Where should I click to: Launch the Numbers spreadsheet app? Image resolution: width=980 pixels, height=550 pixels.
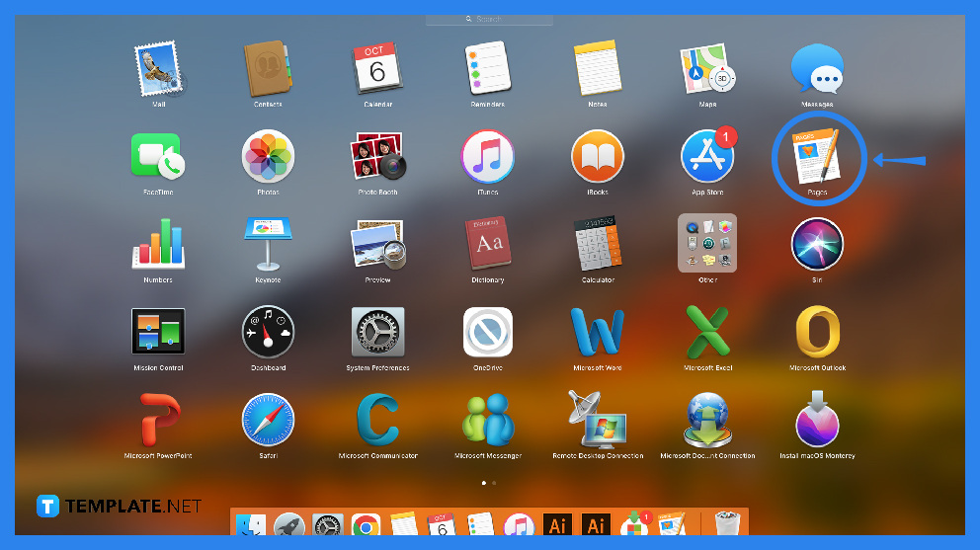pos(158,244)
